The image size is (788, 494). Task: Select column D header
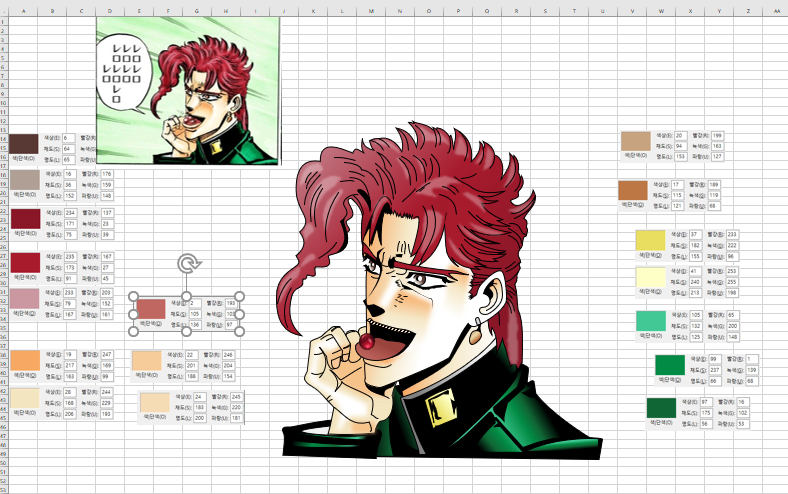point(110,11)
